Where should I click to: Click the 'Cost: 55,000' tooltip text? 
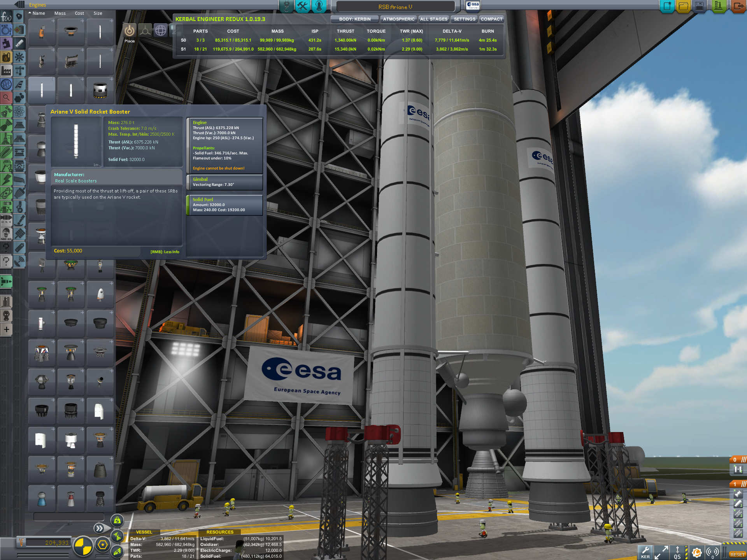68,251
